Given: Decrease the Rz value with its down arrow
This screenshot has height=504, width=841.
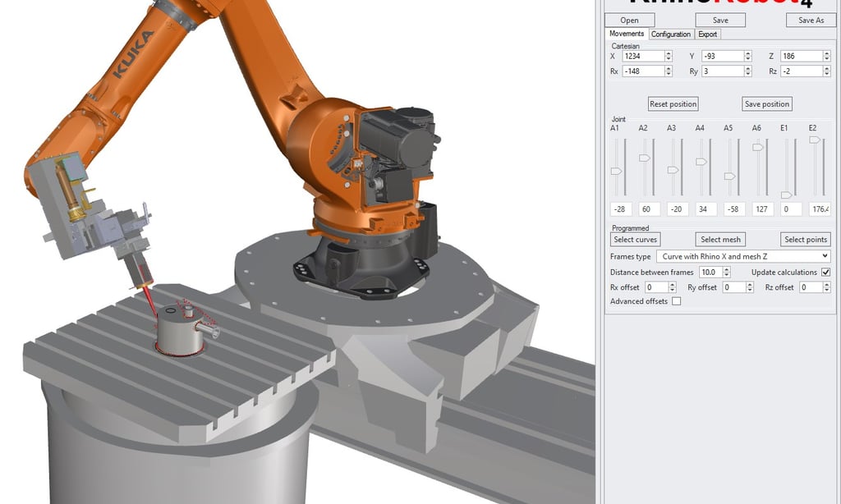Looking at the screenshot, I should point(826,73).
